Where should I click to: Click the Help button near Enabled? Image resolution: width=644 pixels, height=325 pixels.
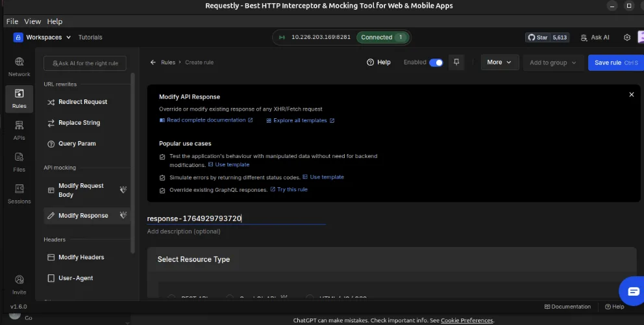(x=378, y=62)
